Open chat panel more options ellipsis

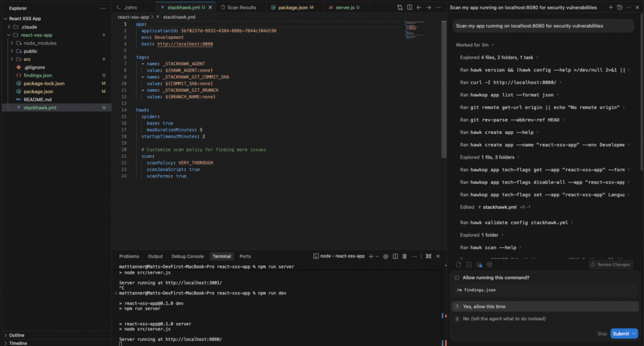[x=628, y=8]
